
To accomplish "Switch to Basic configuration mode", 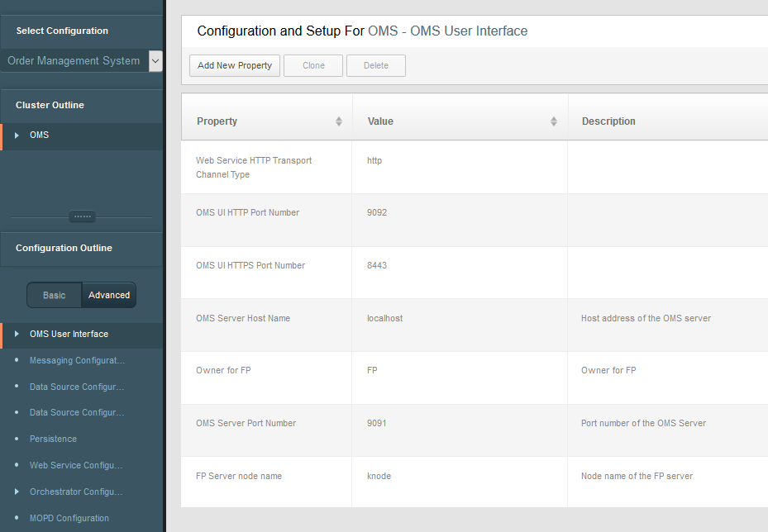I will (x=55, y=295).
